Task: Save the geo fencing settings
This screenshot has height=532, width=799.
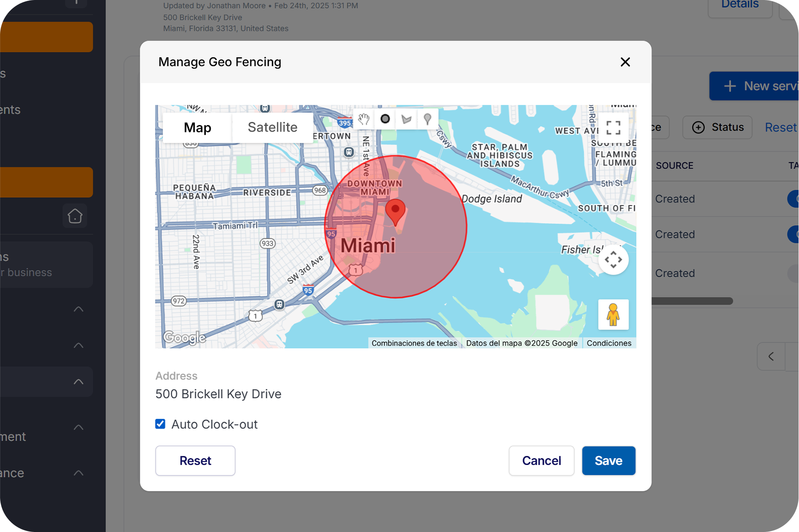Action: tap(609, 461)
